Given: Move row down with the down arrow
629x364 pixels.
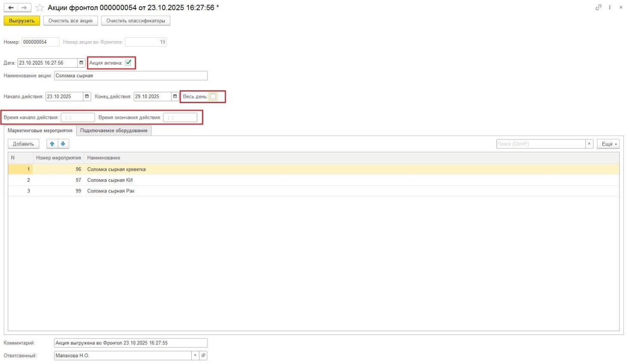Looking at the screenshot, I should pyautogui.click(x=63, y=144).
